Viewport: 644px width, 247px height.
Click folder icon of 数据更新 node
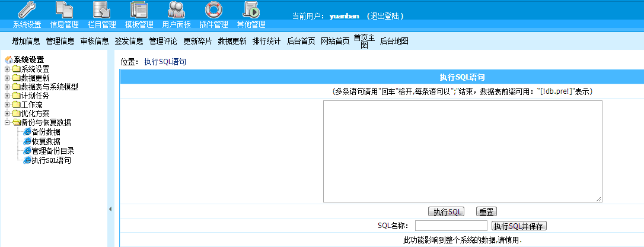16,78
